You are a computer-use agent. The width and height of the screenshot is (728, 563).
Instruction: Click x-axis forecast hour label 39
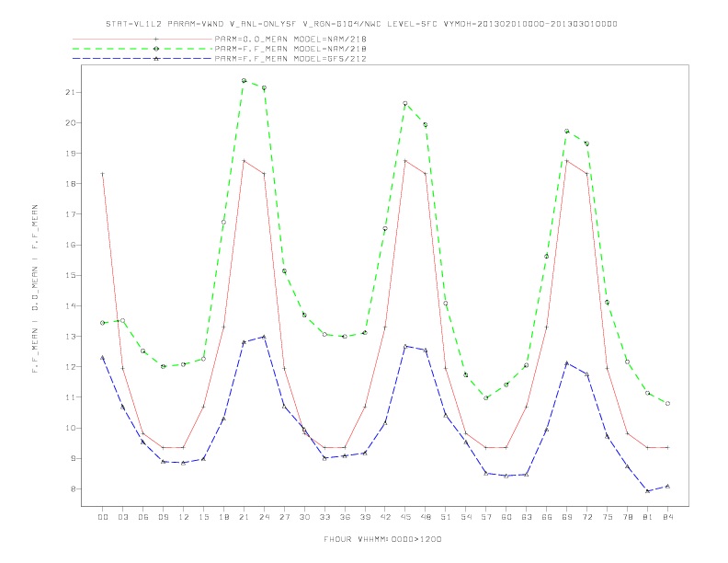point(365,517)
